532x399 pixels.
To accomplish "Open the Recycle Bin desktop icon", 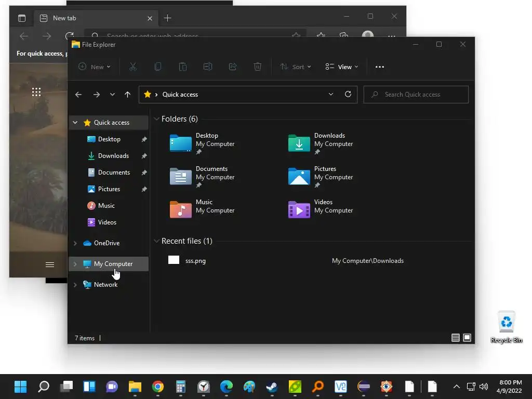I will point(506,327).
